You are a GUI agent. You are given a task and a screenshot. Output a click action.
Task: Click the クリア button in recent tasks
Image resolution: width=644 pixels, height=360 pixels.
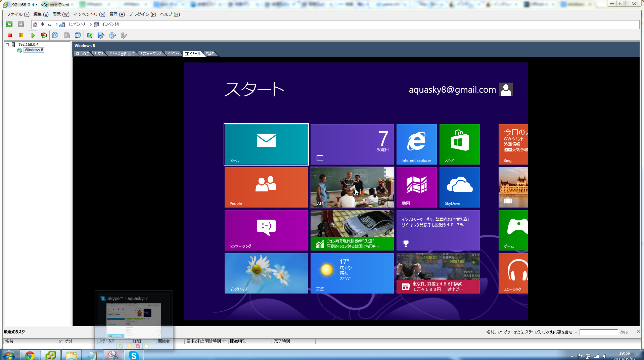point(624,332)
